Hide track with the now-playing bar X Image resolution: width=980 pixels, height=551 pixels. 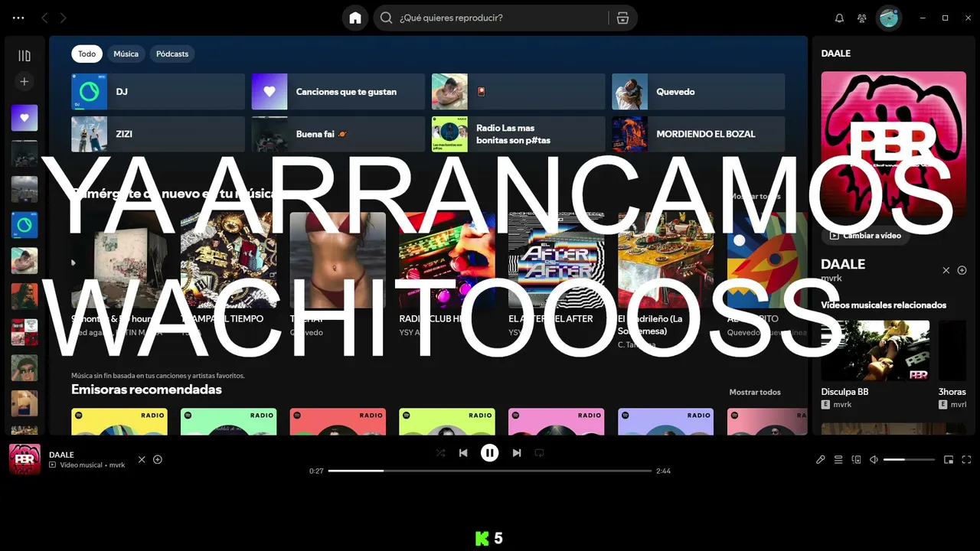click(142, 459)
